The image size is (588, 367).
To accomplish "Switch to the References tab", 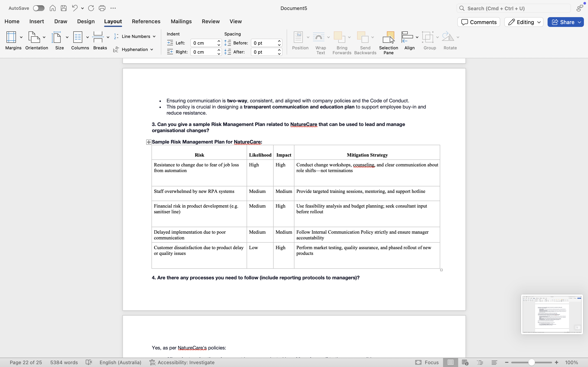I will [x=146, y=21].
